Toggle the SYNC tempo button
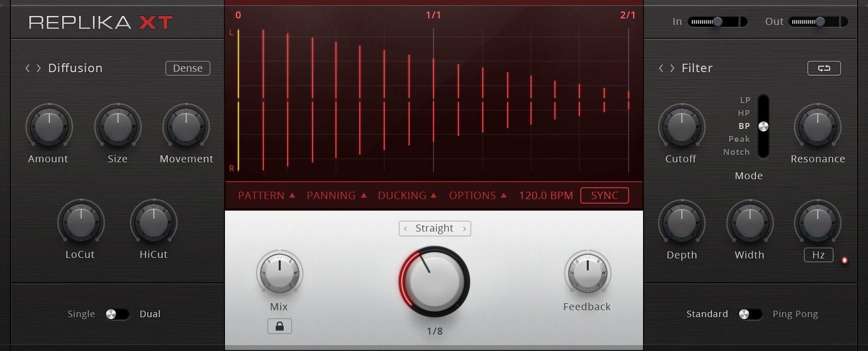 (x=604, y=196)
